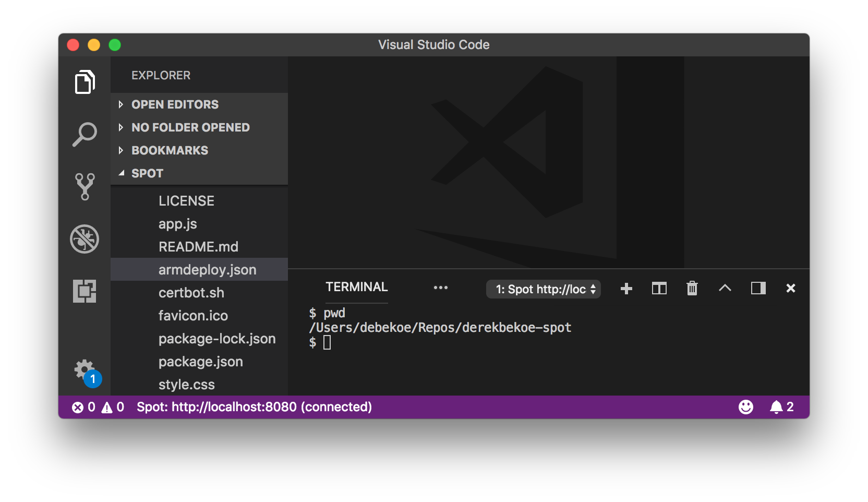Split the terminal pane
The image size is (868, 502).
(x=659, y=289)
